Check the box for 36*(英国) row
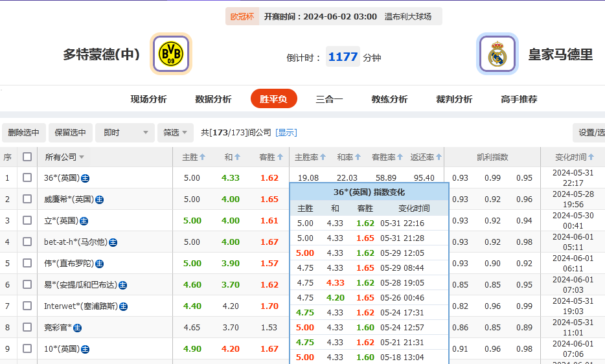The width and height of the screenshot is (605, 364). 27,178
